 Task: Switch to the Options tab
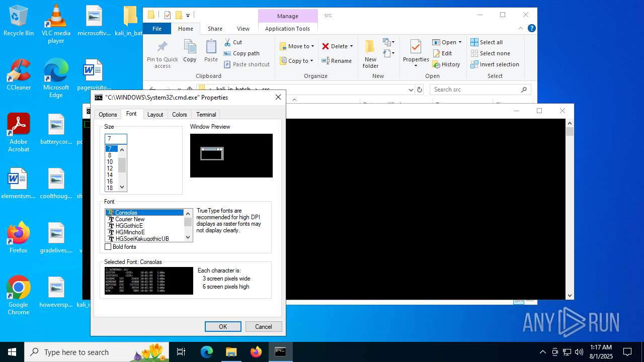pyautogui.click(x=108, y=115)
